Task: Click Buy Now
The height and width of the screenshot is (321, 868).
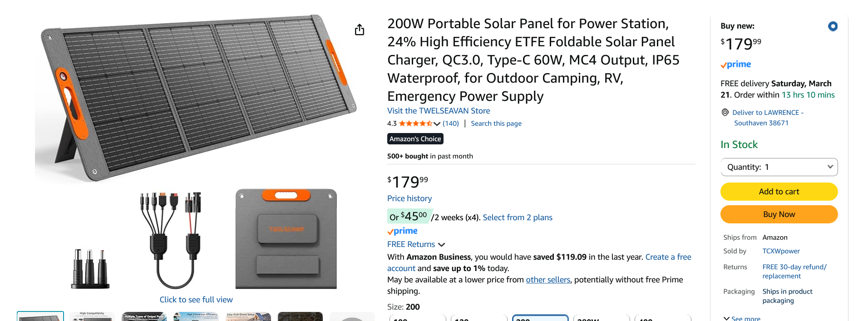Action: point(779,214)
